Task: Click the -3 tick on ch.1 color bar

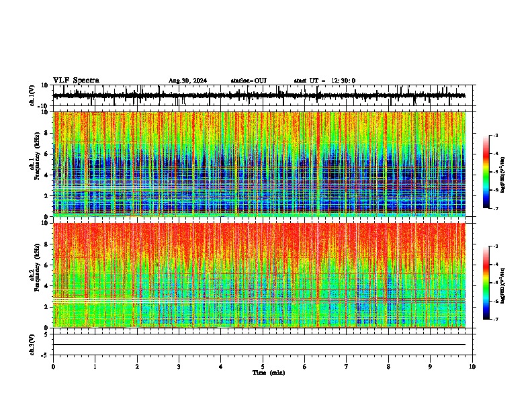Action: (x=496, y=135)
